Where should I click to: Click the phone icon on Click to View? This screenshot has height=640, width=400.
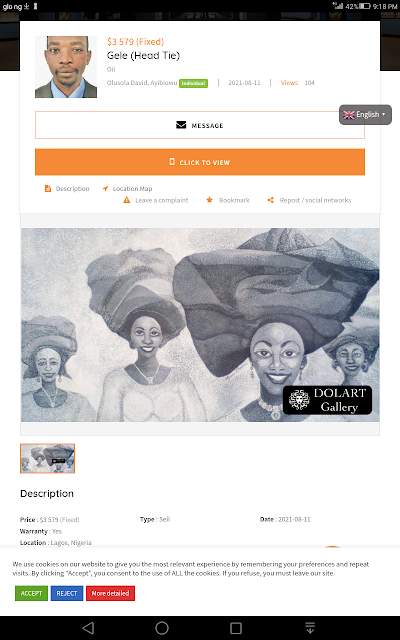(x=172, y=162)
